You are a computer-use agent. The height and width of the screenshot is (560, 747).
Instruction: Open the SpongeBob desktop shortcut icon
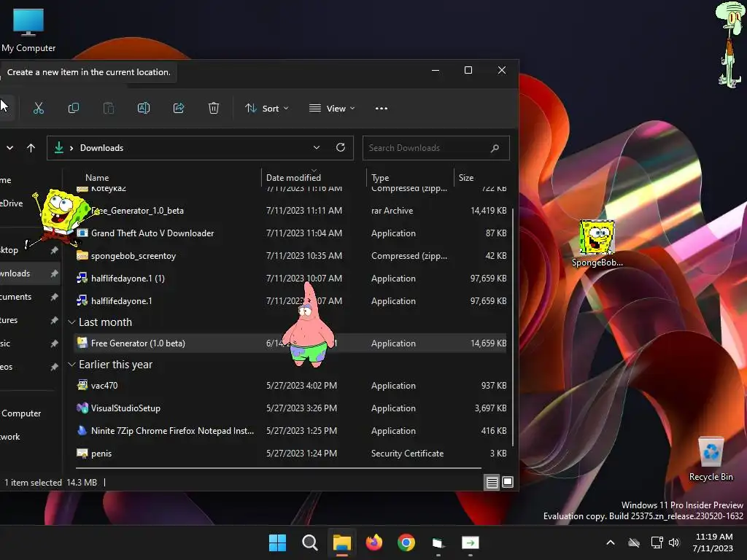[597, 244]
